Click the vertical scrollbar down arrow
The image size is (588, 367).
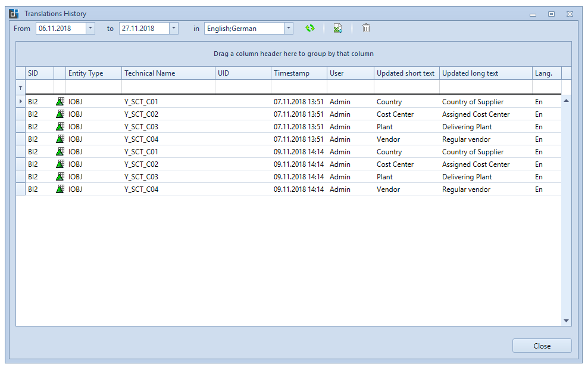[566, 320]
